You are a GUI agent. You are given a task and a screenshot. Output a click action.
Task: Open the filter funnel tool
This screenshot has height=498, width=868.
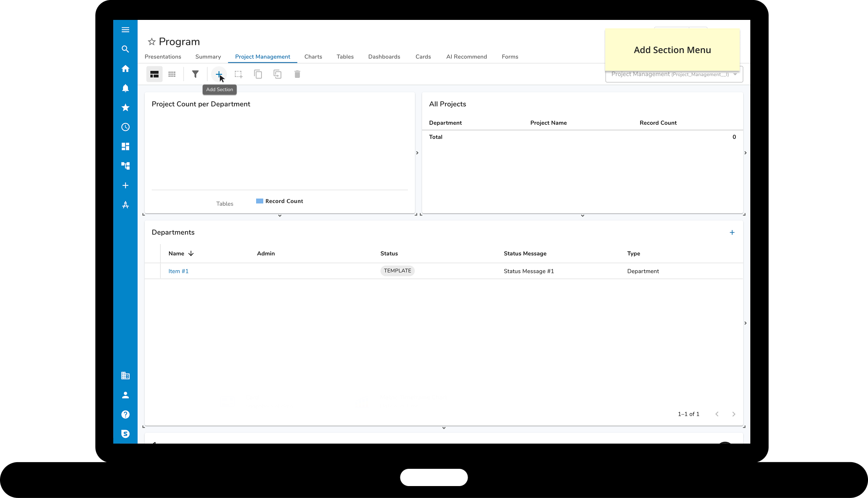[195, 74]
